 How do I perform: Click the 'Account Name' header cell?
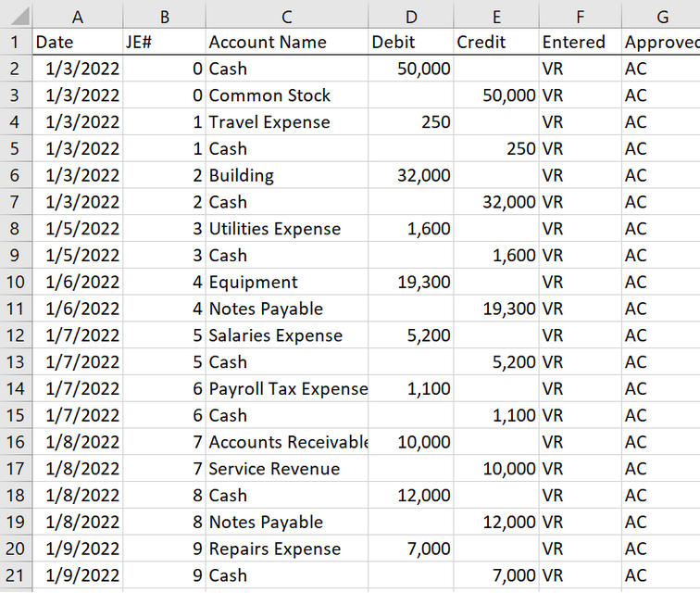[x=287, y=42]
